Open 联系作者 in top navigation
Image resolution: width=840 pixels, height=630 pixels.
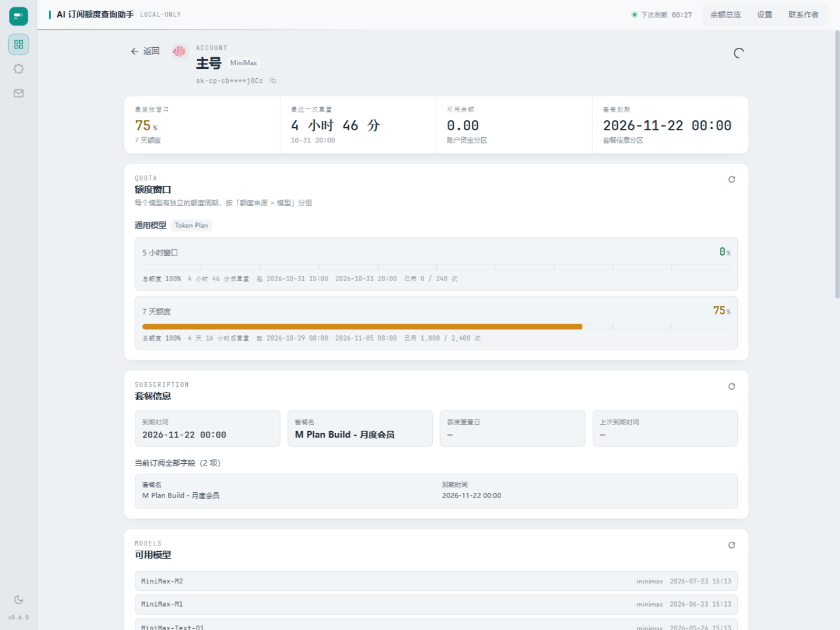[x=803, y=15]
